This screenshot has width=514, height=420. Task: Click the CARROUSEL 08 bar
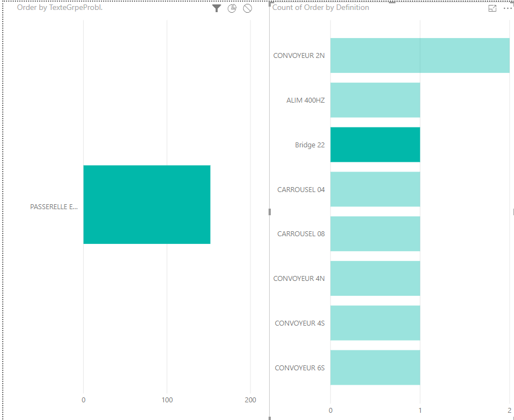[375, 234]
